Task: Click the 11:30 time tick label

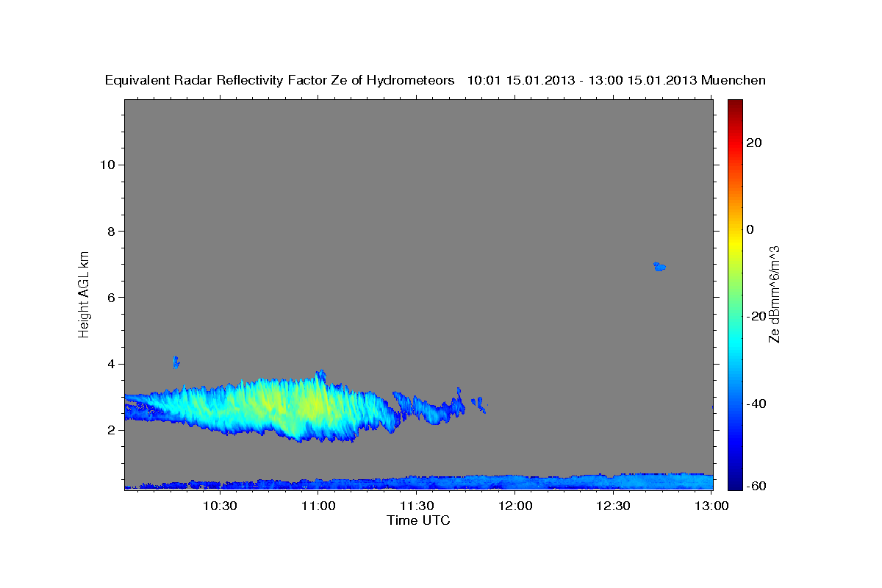Action: (x=417, y=506)
